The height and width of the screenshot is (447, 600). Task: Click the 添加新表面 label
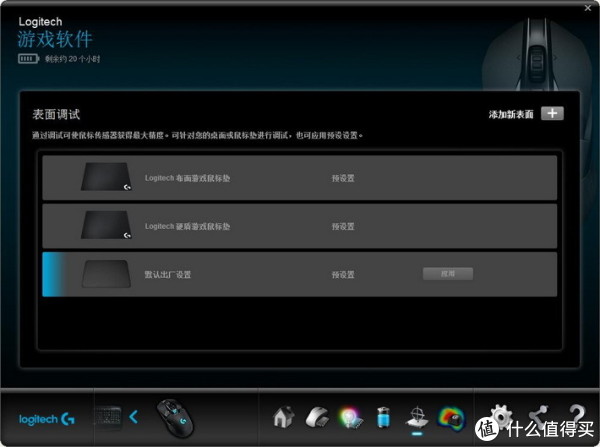(x=511, y=114)
